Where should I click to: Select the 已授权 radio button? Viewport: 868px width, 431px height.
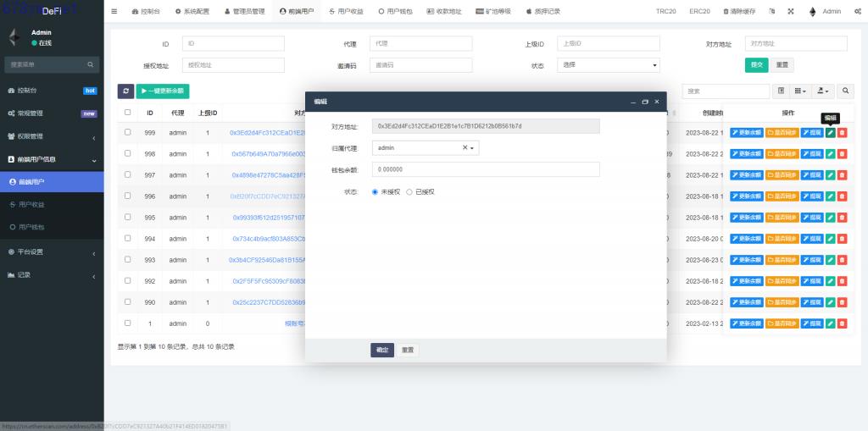pos(409,191)
